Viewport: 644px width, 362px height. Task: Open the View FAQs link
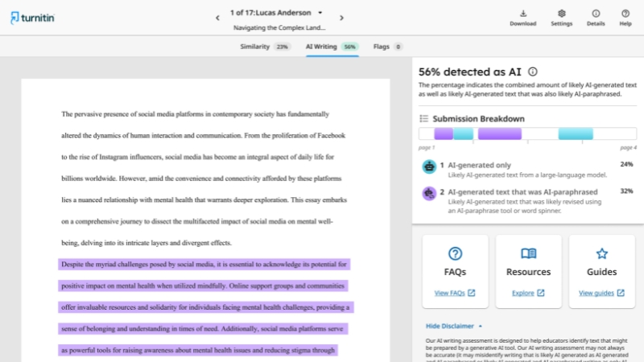[x=455, y=293]
